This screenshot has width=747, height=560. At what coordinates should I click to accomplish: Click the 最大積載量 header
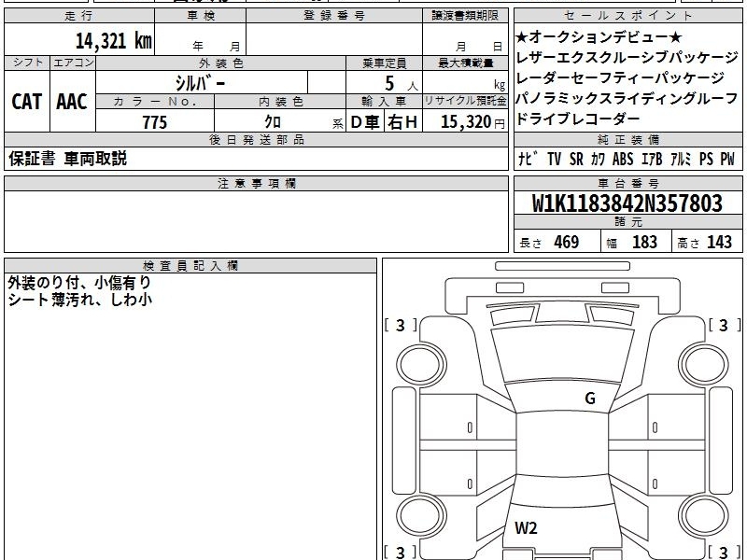[465, 63]
